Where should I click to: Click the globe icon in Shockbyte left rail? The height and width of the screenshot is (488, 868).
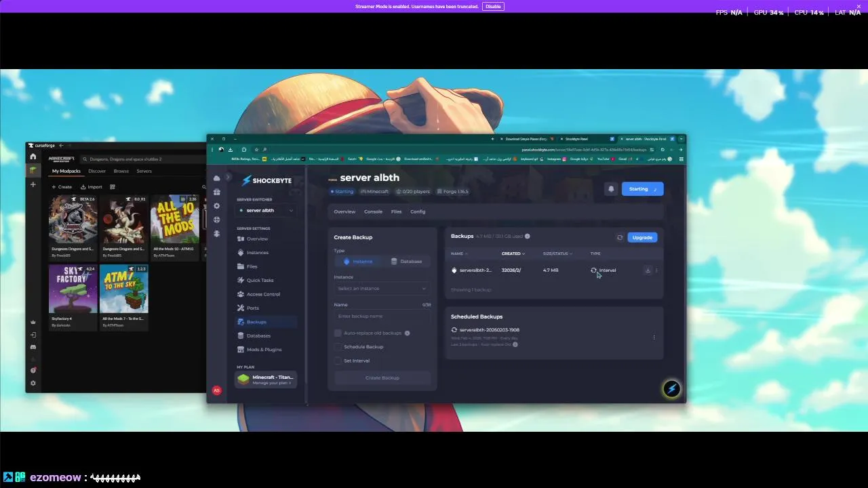point(216,220)
